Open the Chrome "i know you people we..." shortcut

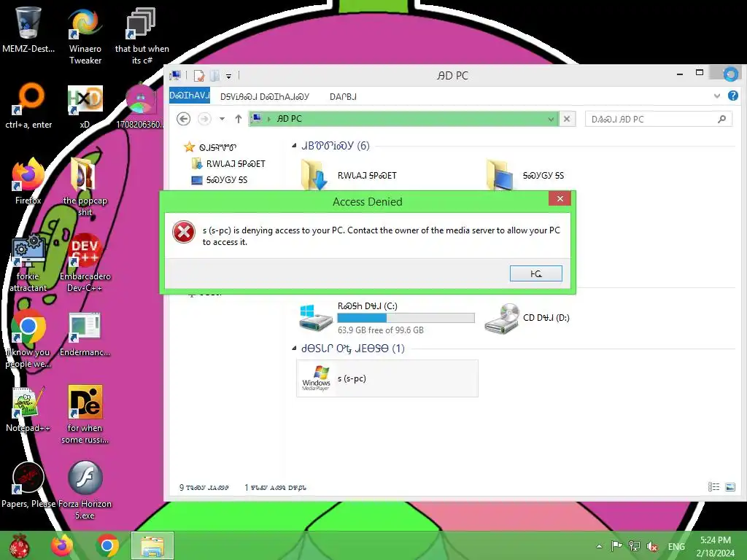28,339
